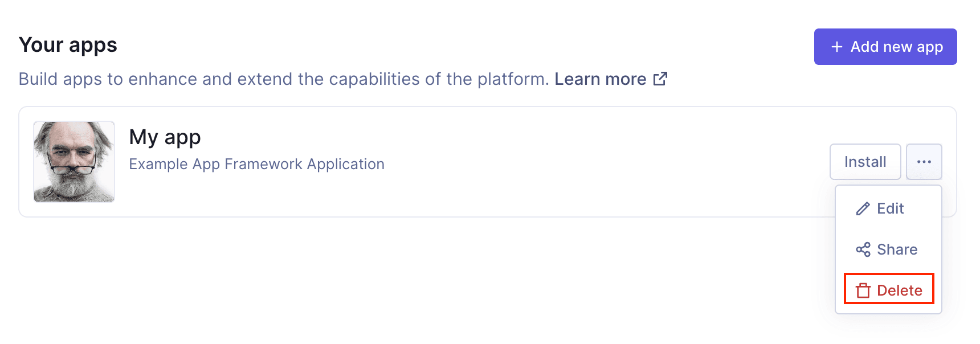Click the plus icon on Add new app

tap(836, 46)
